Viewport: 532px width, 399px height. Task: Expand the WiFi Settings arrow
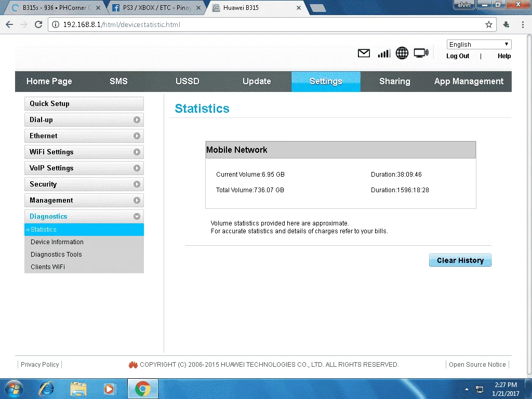[137, 152]
